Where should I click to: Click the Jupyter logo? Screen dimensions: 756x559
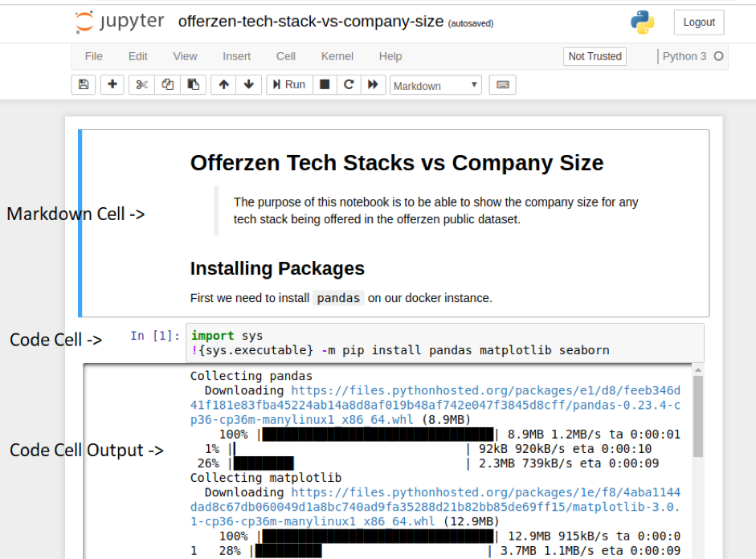[x=120, y=22]
